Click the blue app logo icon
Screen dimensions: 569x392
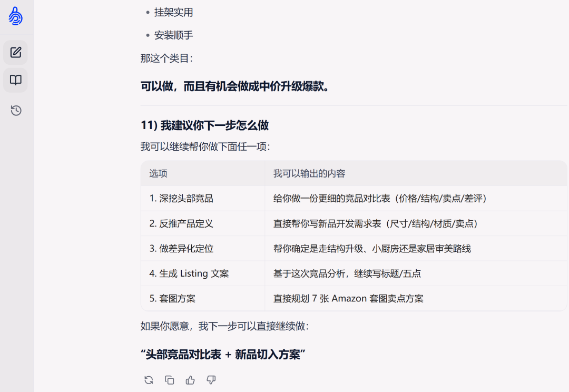point(16,16)
